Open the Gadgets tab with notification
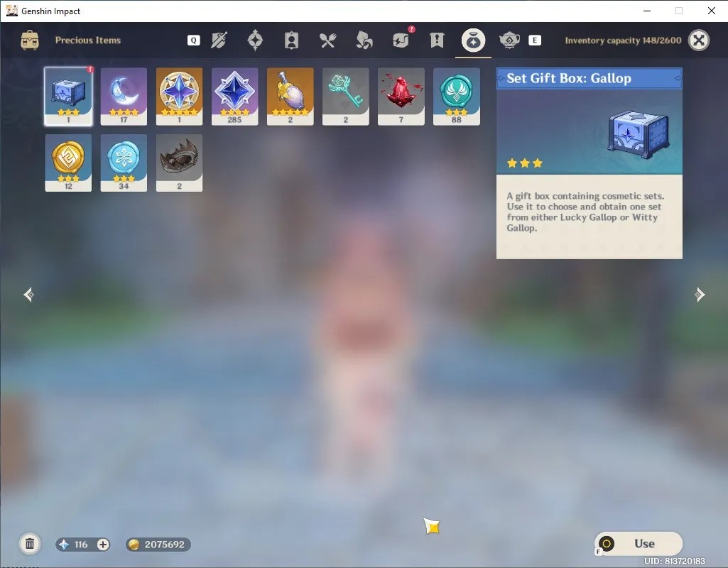This screenshot has width=728, height=568. pos(401,40)
